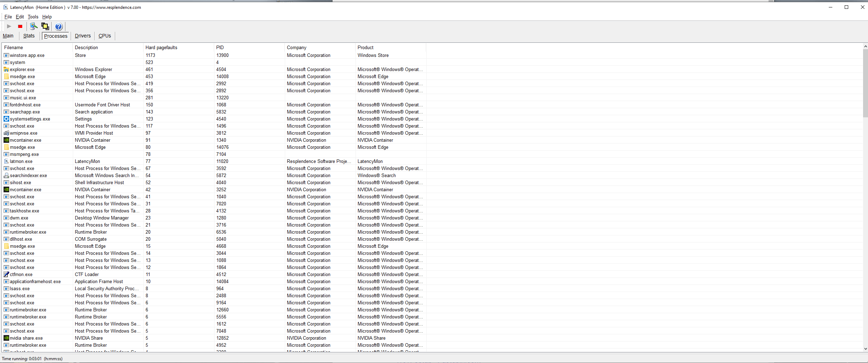
Task: Click the msedge.exe icon for PID 14008
Action: point(6,76)
